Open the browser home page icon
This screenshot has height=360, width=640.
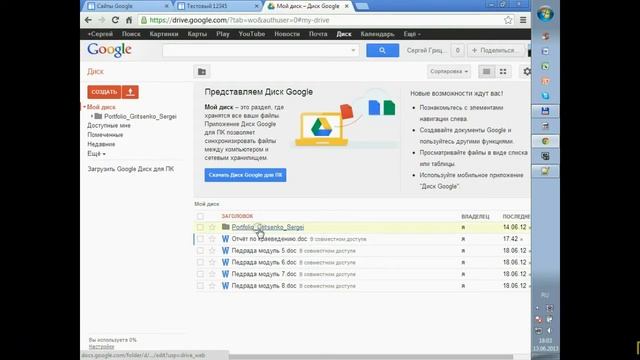(x=129, y=20)
